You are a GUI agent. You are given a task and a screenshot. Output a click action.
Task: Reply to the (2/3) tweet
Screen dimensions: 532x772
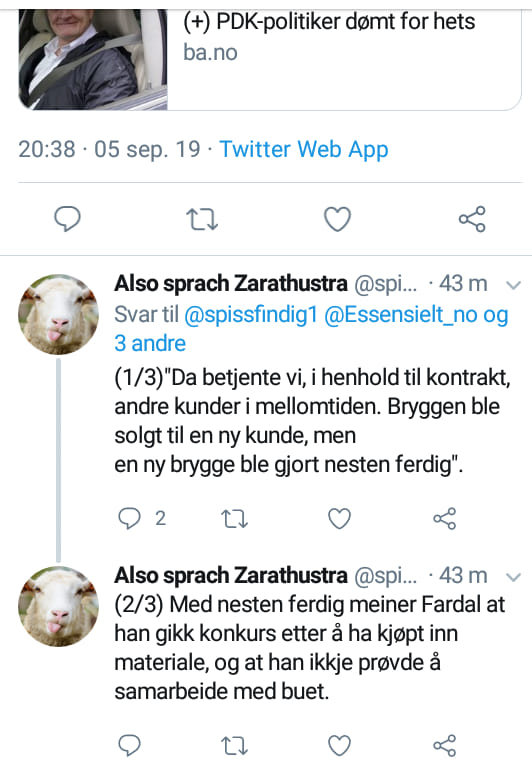point(129,745)
